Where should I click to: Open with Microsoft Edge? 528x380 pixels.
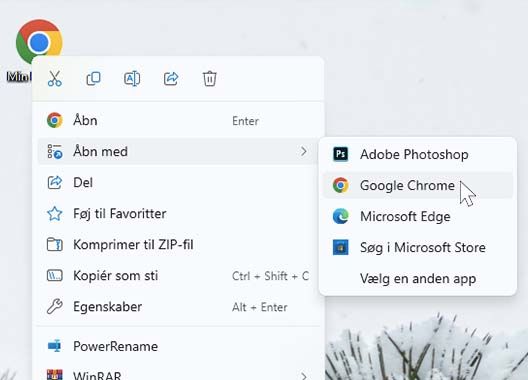point(418,216)
